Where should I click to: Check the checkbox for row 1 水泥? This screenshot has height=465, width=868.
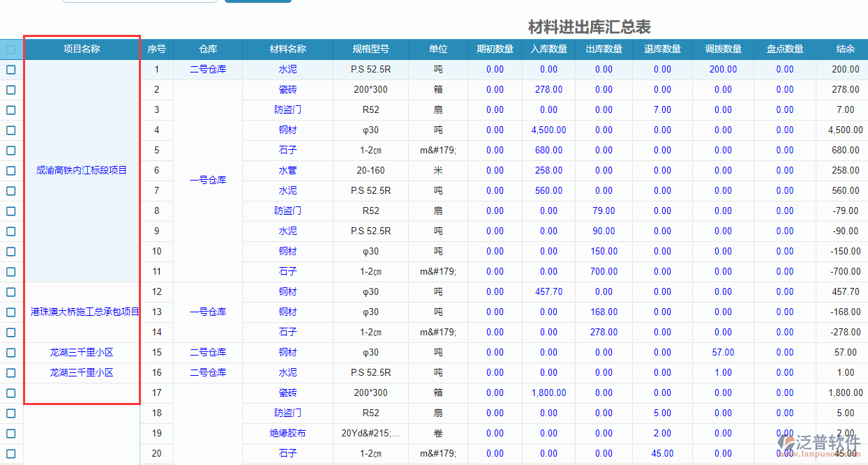10,69
